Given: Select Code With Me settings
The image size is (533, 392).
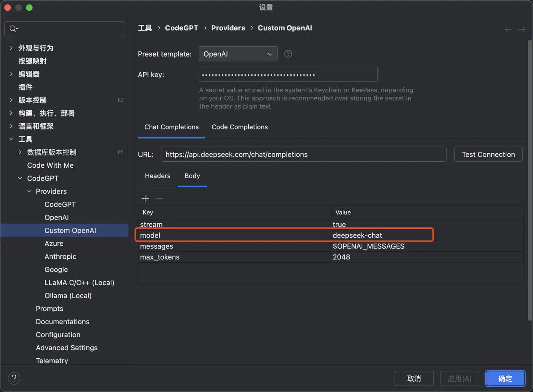Looking at the screenshot, I should [x=50, y=165].
